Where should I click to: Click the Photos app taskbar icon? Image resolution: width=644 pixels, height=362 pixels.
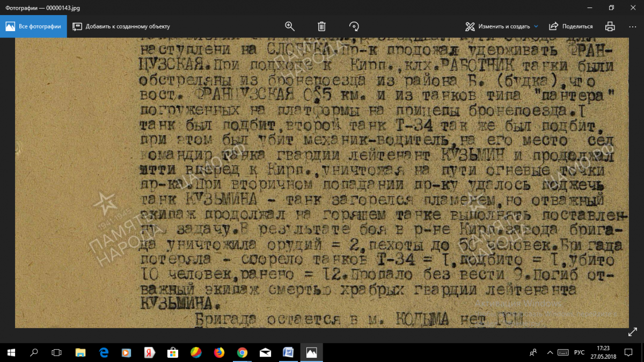[311, 352]
